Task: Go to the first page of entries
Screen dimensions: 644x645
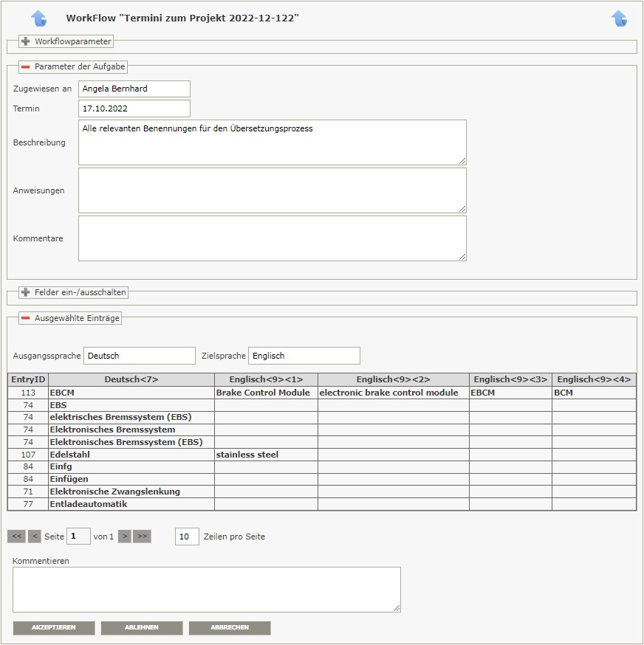Action: pyautogui.click(x=16, y=537)
